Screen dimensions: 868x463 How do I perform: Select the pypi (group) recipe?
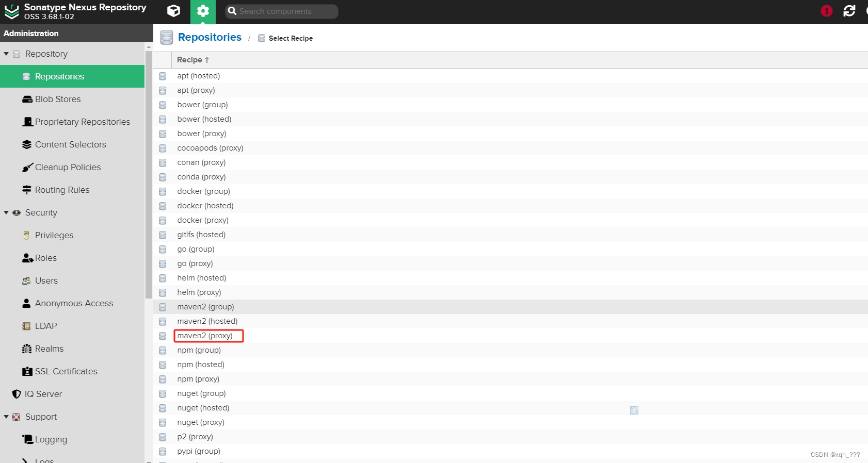point(199,451)
